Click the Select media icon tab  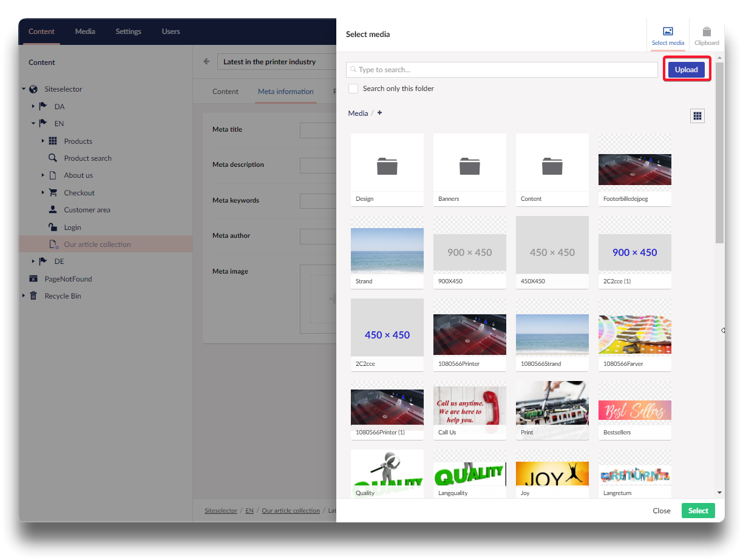pyautogui.click(x=668, y=35)
